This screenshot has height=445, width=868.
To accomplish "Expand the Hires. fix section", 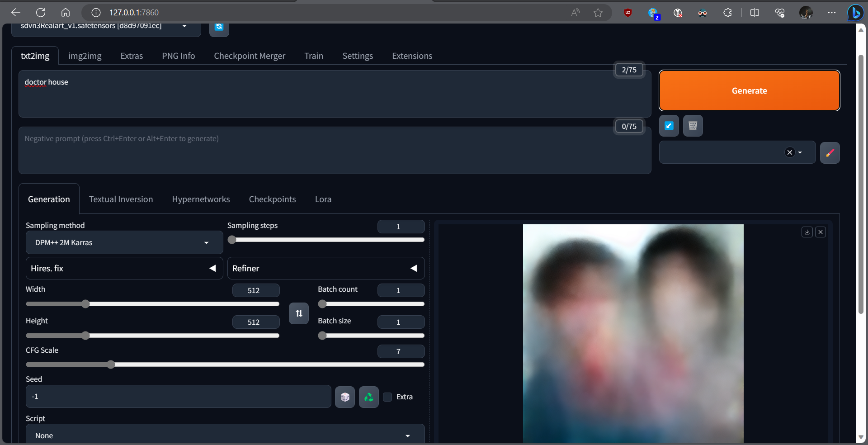I will (x=124, y=268).
